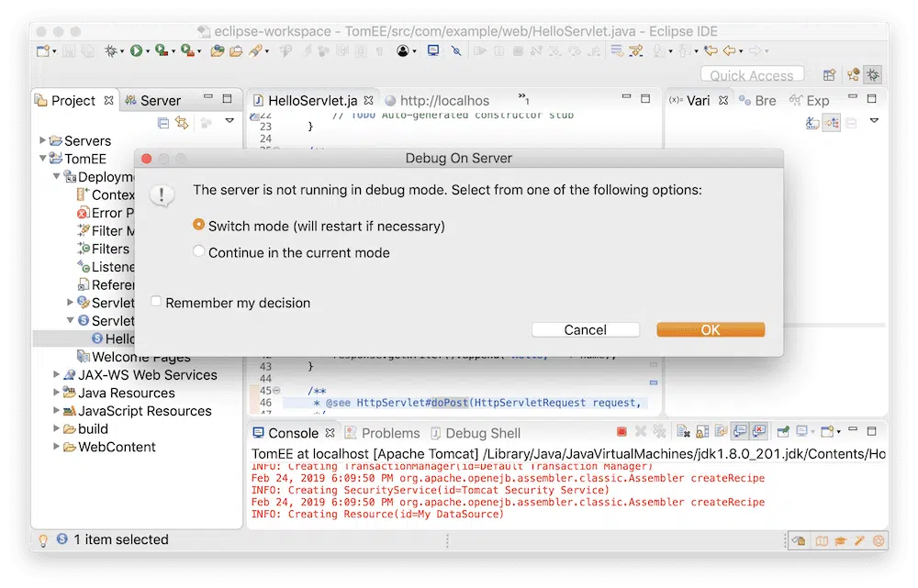The width and height of the screenshot is (918, 588).
Task: Click the Debug bug icon in toolbar
Action: pyautogui.click(x=110, y=51)
